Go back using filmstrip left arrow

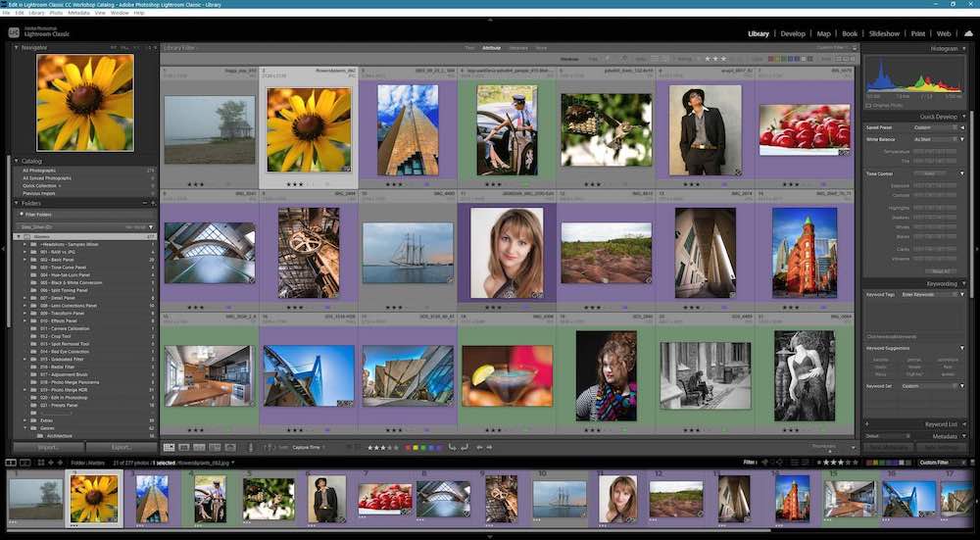coord(51,463)
